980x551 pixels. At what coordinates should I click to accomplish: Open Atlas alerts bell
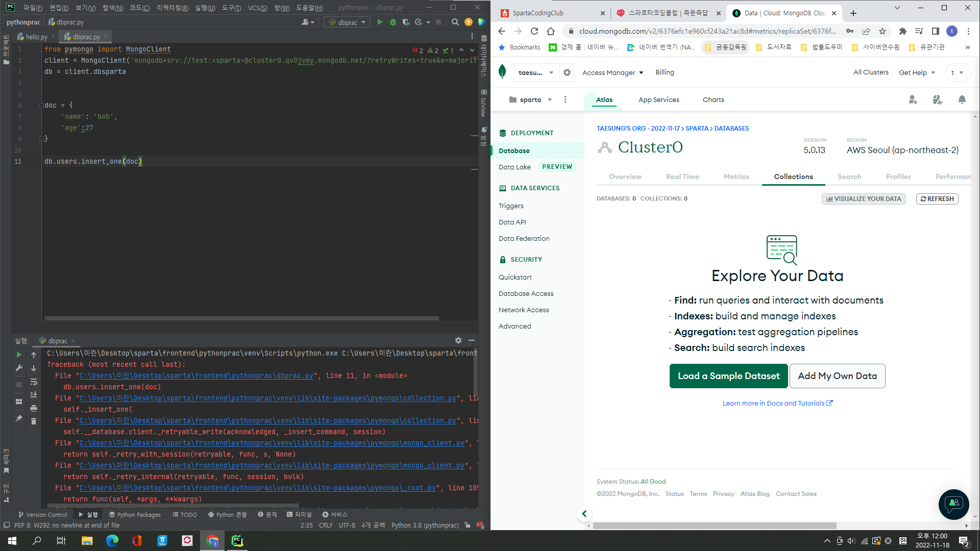tap(962, 99)
